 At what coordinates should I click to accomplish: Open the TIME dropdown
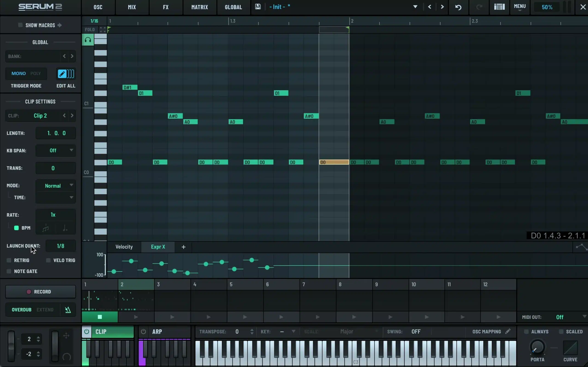56,197
